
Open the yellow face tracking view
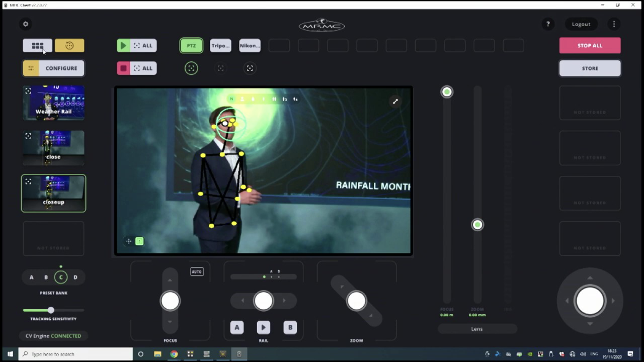pyautogui.click(x=69, y=46)
